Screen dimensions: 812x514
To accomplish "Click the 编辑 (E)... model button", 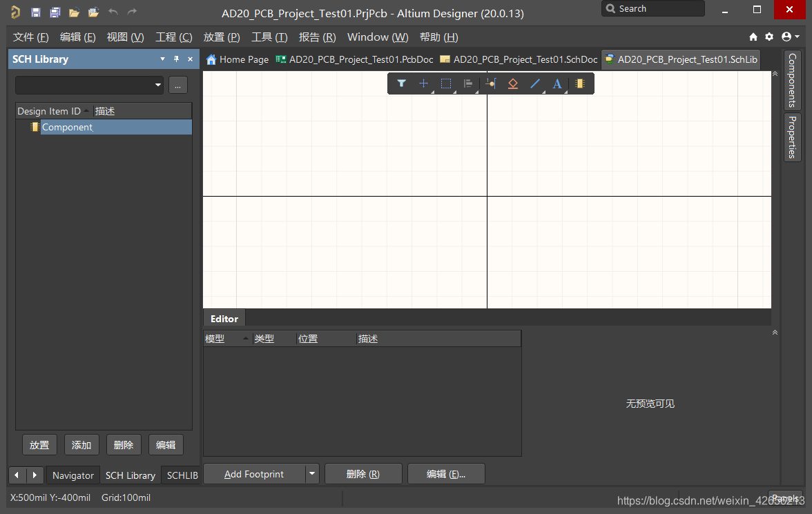I will 446,473.
